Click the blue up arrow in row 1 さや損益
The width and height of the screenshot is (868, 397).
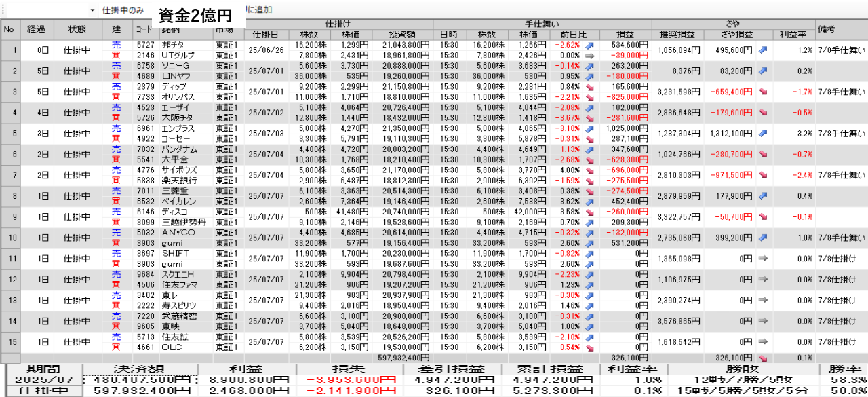[763, 50]
